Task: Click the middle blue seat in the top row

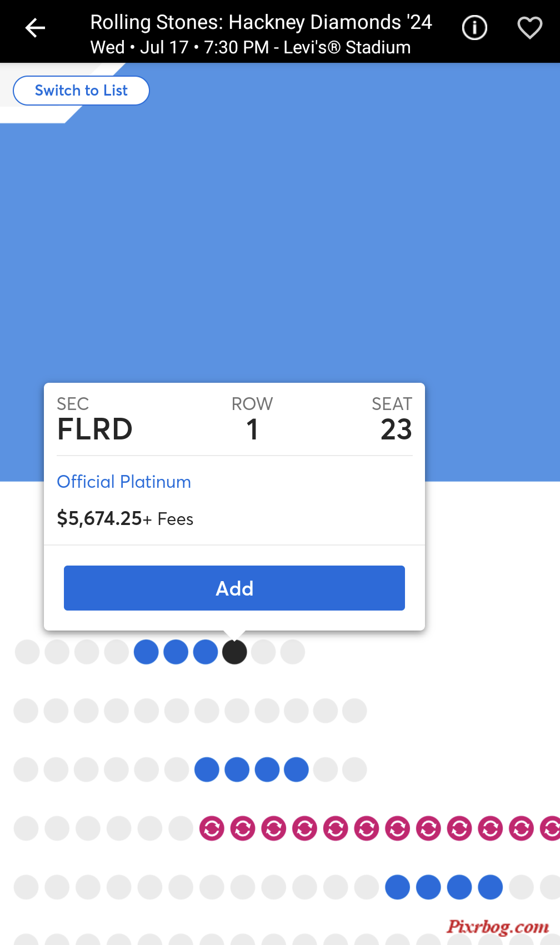Action: (x=176, y=652)
